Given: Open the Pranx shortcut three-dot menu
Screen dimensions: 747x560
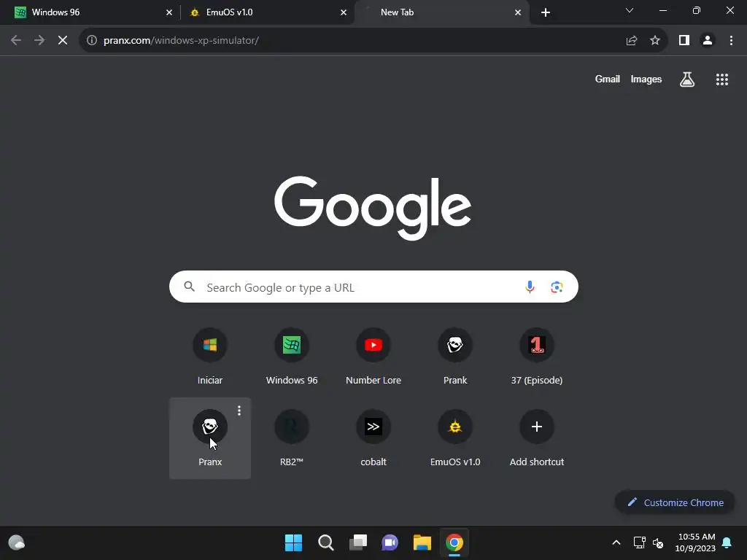Looking at the screenshot, I should coord(239,411).
